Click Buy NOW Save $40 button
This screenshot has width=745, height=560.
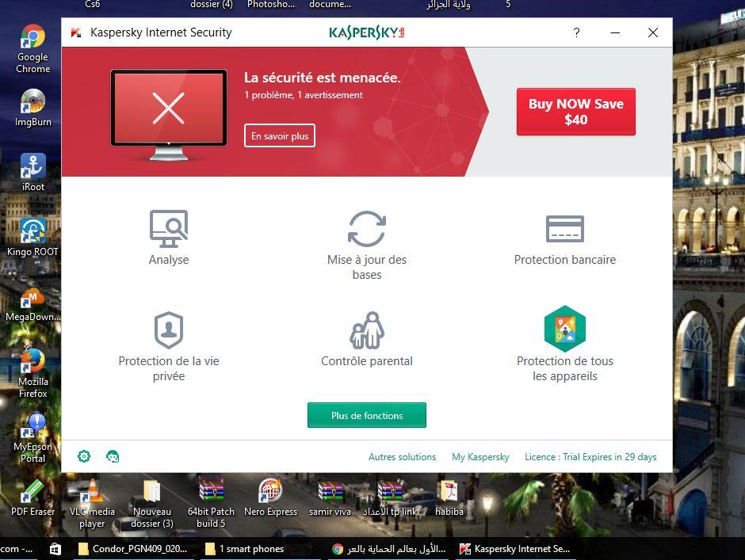tap(576, 112)
